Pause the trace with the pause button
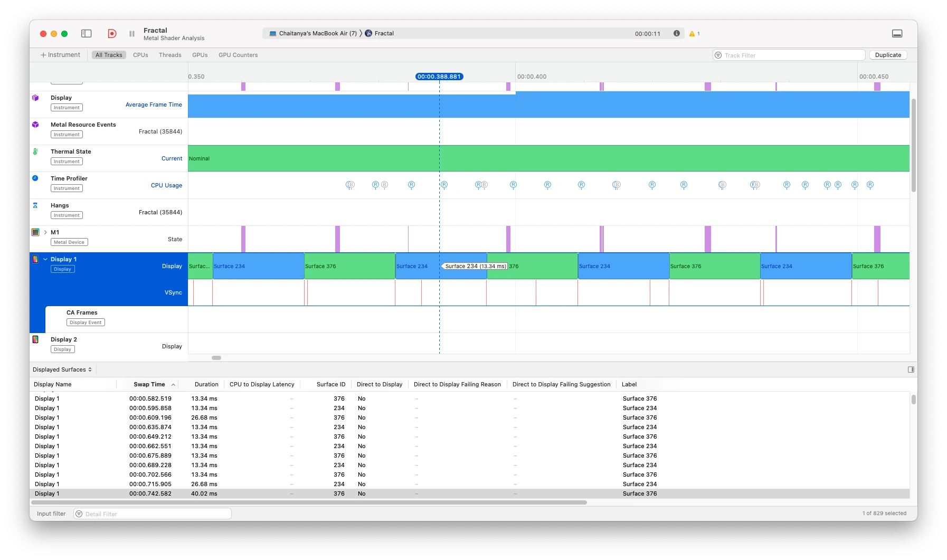Screen dimensions: 947x560 tap(132, 33)
